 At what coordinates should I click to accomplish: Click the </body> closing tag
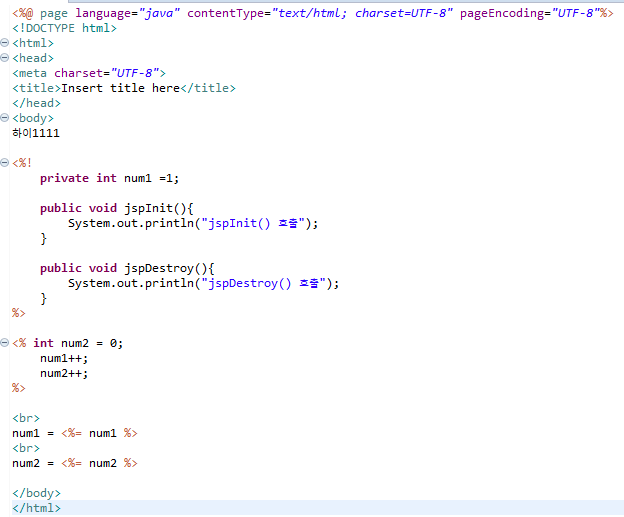(x=36, y=493)
